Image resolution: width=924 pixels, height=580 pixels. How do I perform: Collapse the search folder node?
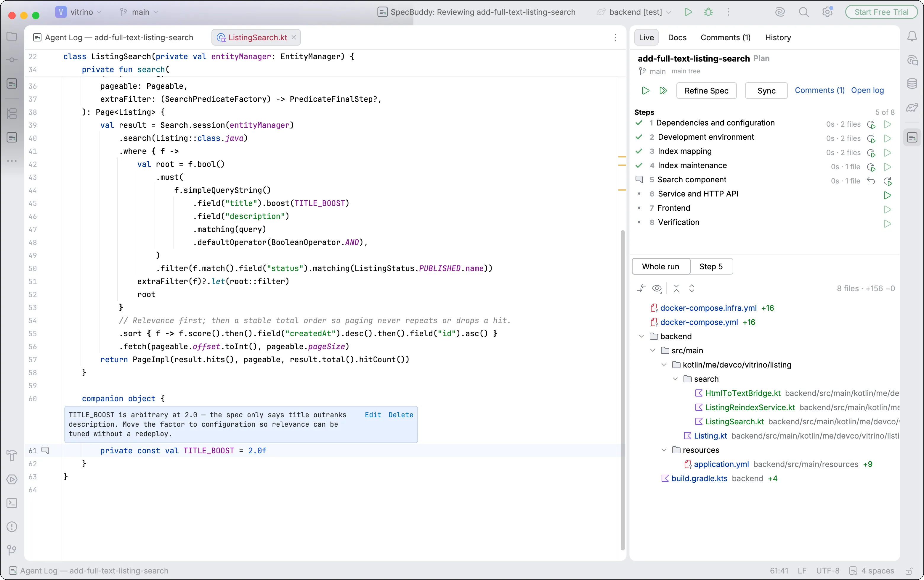click(675, 379)
